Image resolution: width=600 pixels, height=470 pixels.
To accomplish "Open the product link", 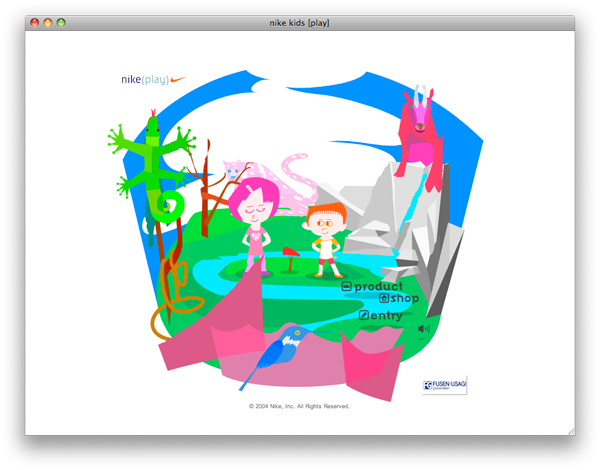I will click(372, 286).
